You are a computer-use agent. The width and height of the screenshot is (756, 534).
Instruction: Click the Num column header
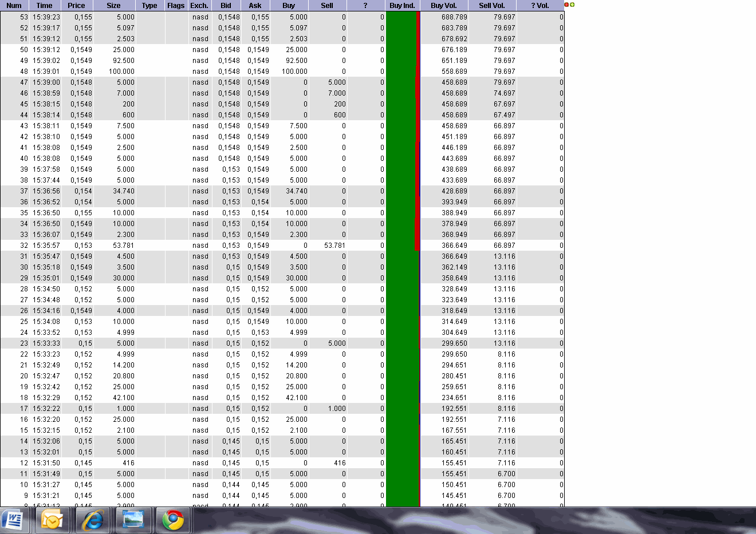click(x=13, y=6)
